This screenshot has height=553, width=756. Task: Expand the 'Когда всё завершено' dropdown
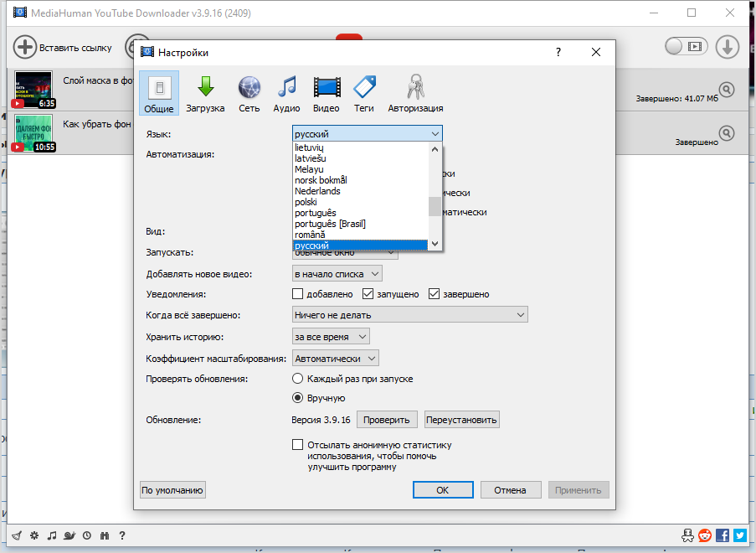[x=409, y=315]
